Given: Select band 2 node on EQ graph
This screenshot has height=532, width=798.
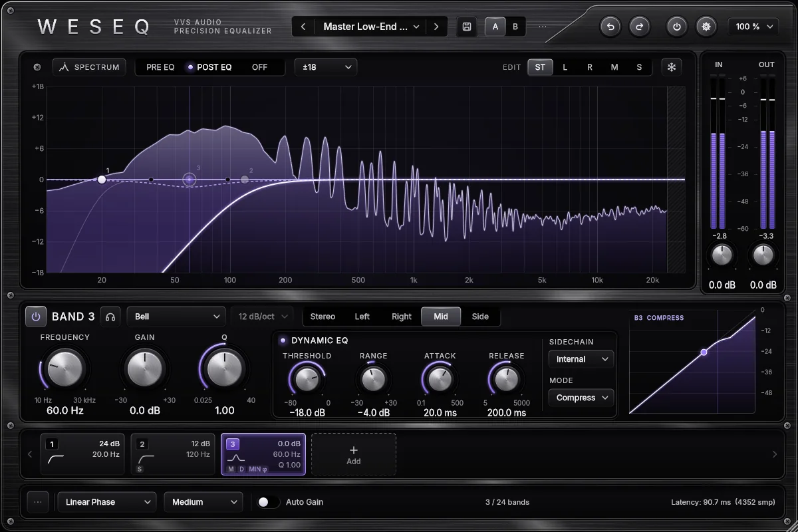Looking at the screenshot, I should coord(245,180).
